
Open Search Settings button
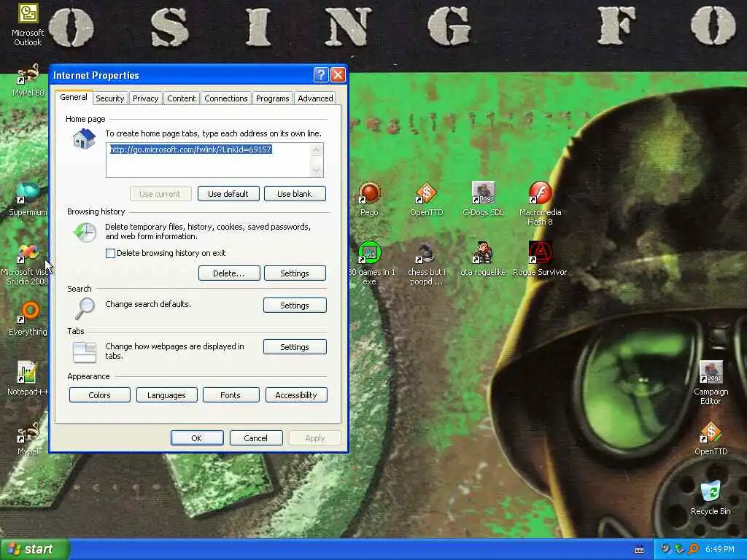point(295,306)
